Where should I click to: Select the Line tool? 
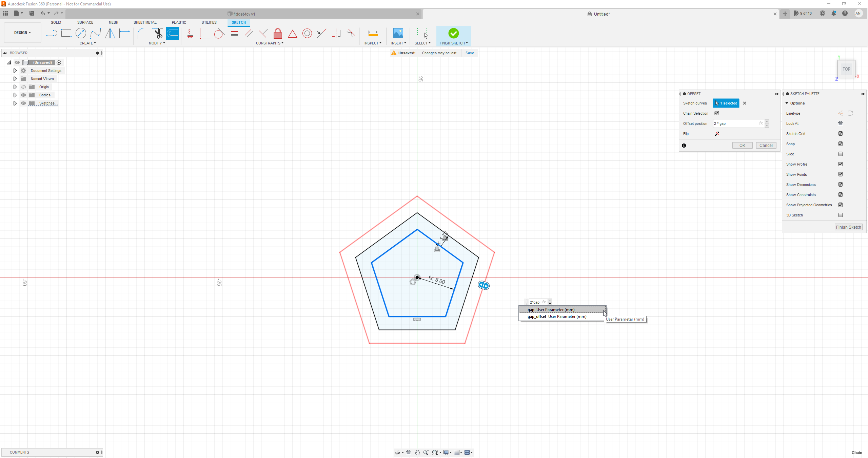[52, 33]
